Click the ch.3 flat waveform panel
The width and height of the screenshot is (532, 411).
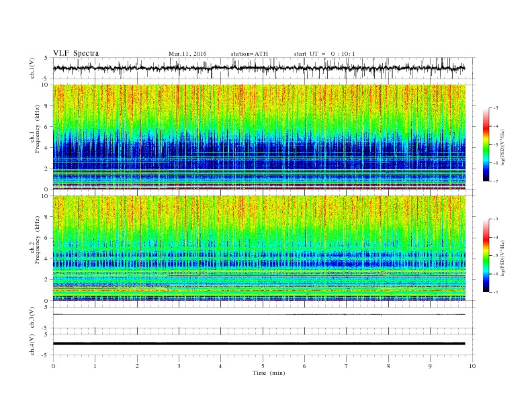[x=264, y=318]
